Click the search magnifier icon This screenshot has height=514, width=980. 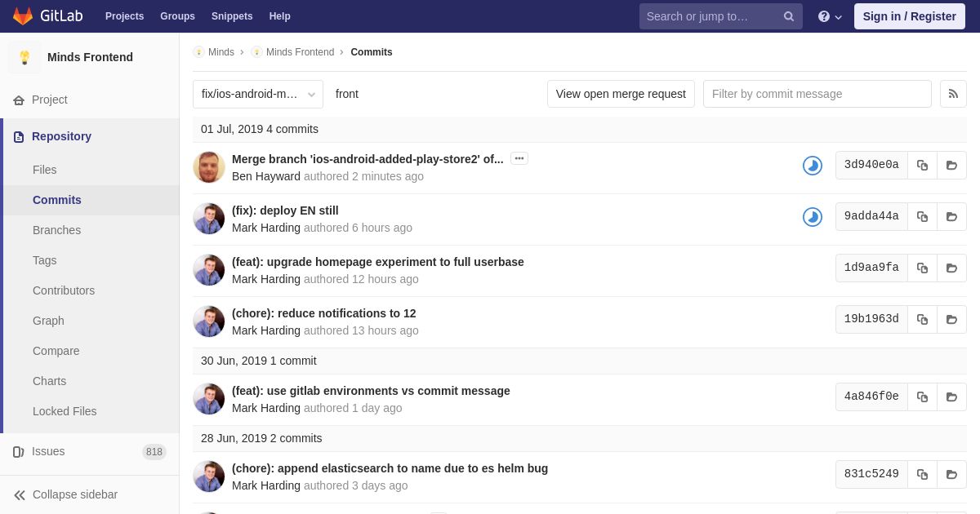click(789, 16)
